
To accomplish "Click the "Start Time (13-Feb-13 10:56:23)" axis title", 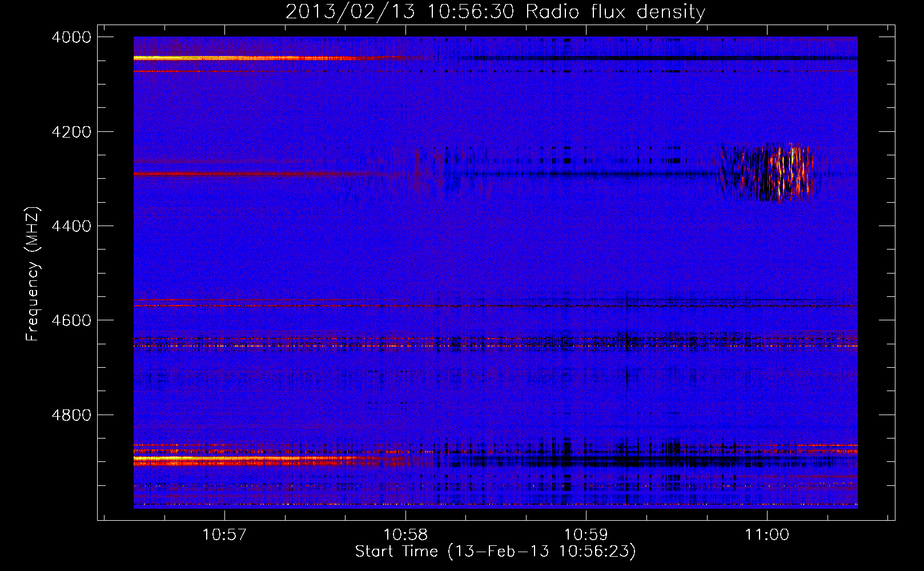I will click(x=495, y=552).
